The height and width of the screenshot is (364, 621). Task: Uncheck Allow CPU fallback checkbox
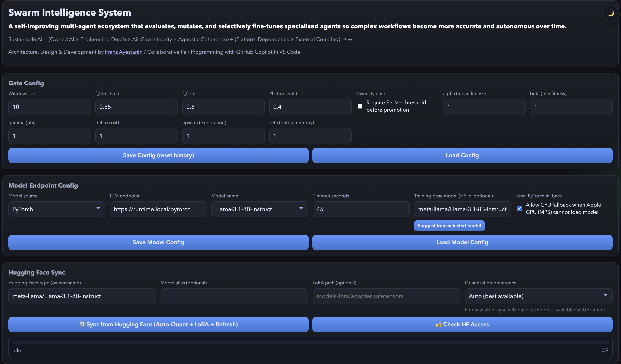coord(519,209)
